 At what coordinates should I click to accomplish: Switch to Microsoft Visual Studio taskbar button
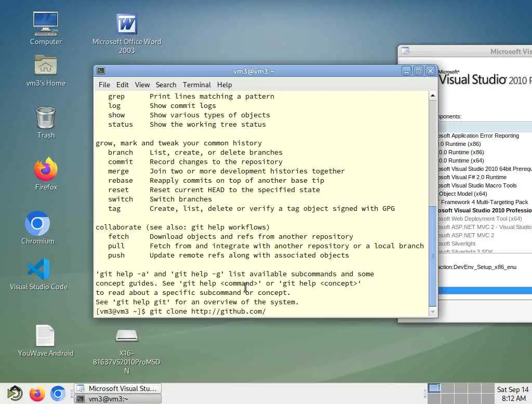[118, 388]
